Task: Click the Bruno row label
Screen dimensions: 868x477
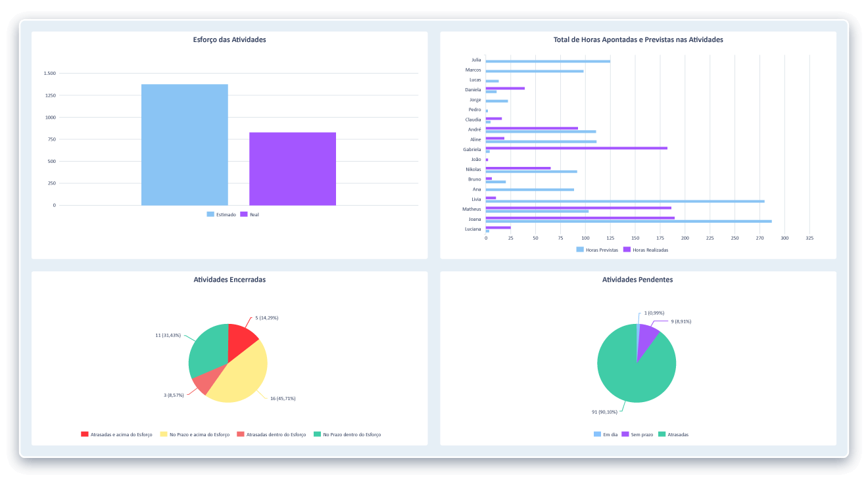Action: 475,179
